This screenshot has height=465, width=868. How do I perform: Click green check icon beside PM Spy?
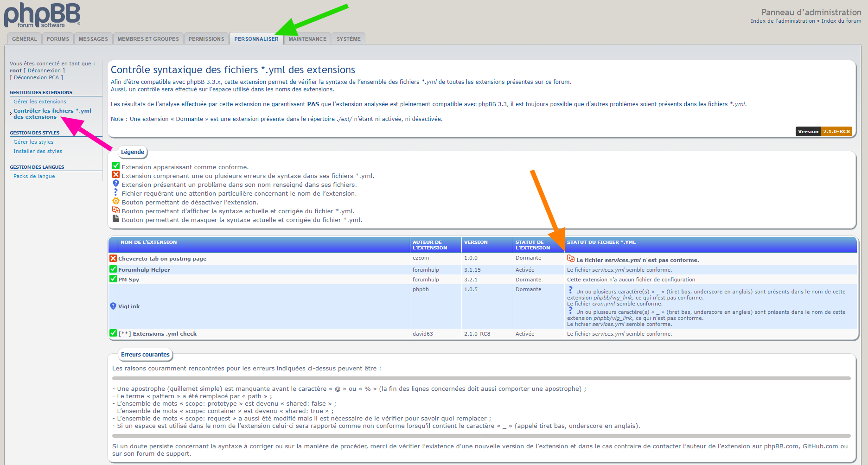click(113, 279)
